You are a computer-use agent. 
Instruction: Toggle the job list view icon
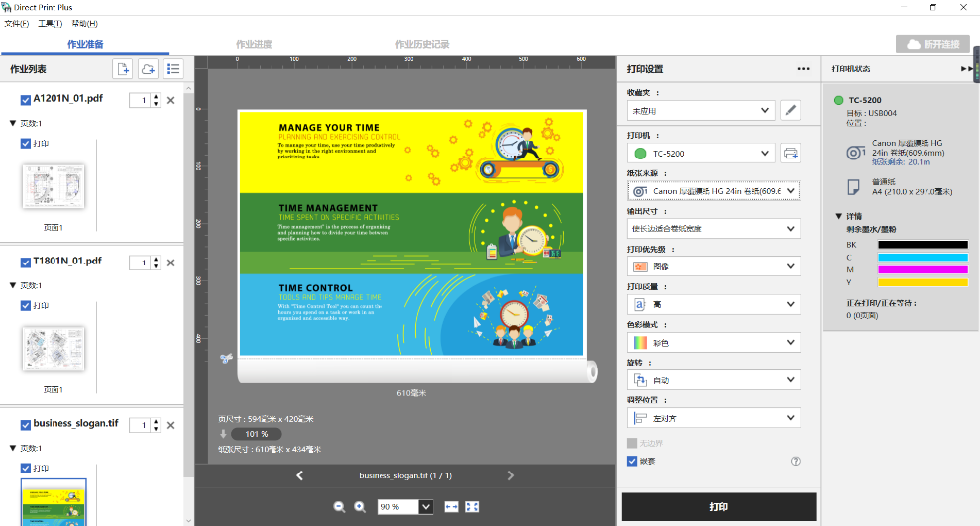click(x=173, y=68)
